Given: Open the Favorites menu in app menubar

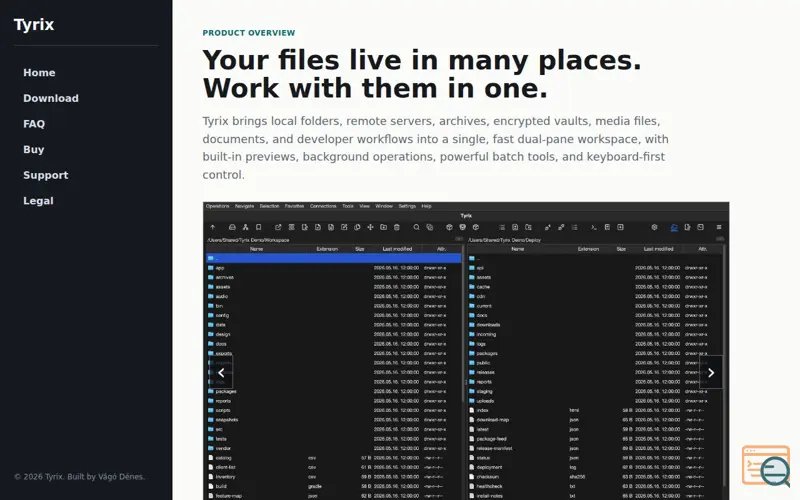Looking at the screenshot, I should coord(294,206).
